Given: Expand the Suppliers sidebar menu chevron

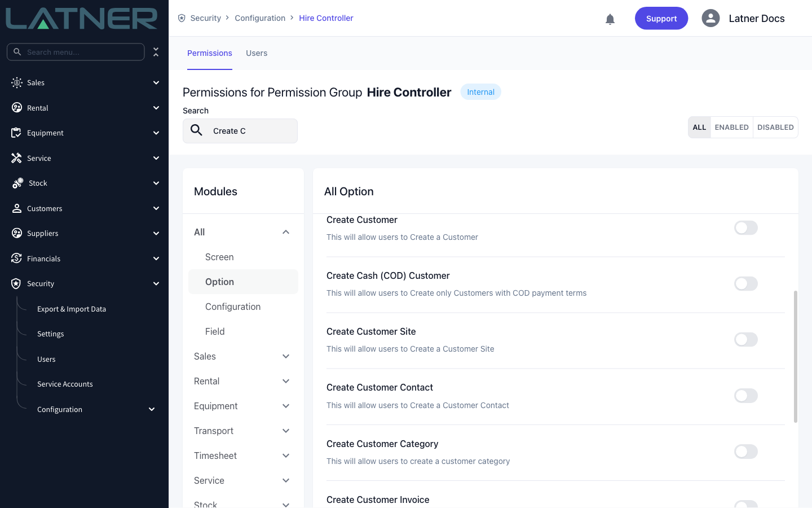Looking at the screenshot, I should (x=156, y=233).
